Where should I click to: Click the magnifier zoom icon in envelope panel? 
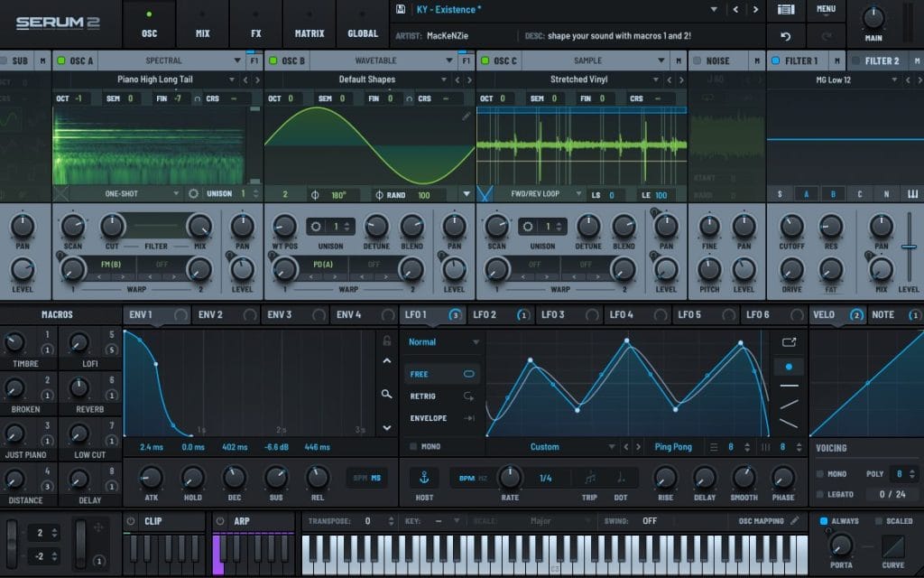pos(386,394)
